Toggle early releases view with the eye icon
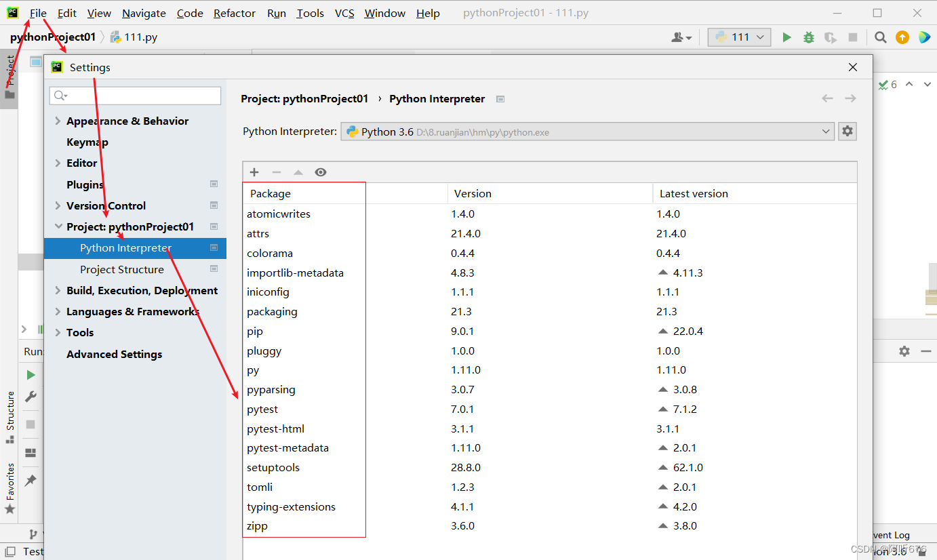 (320, 172)
